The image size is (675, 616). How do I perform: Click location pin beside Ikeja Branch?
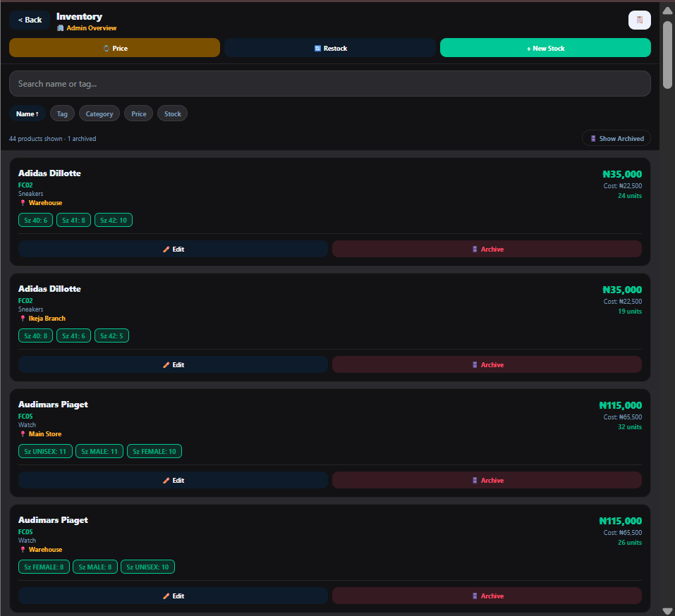(x=23, y=319)
